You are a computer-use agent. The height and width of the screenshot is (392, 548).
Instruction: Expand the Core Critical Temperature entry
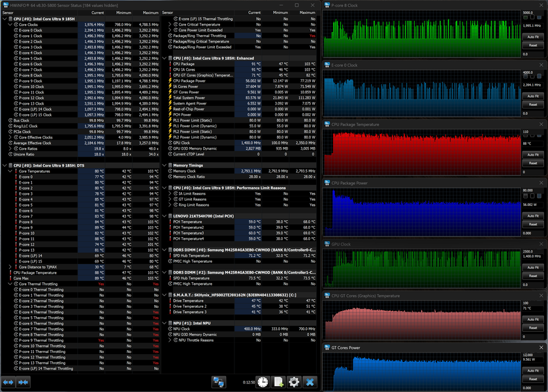point(170,24)
